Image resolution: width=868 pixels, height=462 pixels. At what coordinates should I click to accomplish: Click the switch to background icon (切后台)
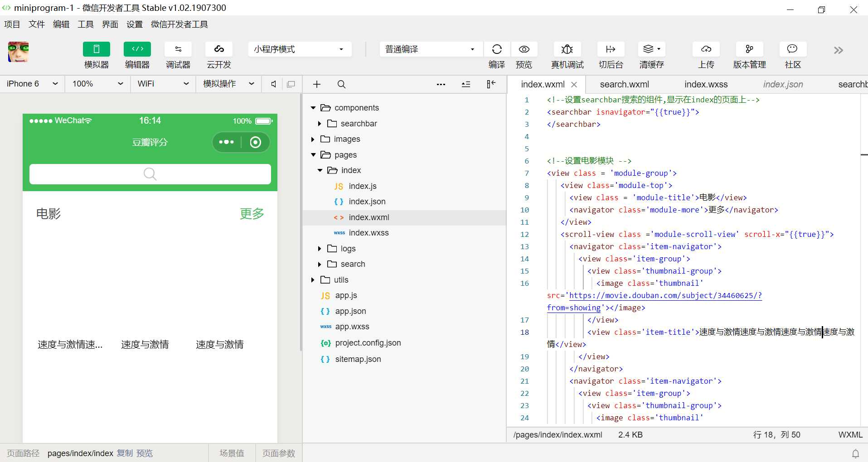611,49
